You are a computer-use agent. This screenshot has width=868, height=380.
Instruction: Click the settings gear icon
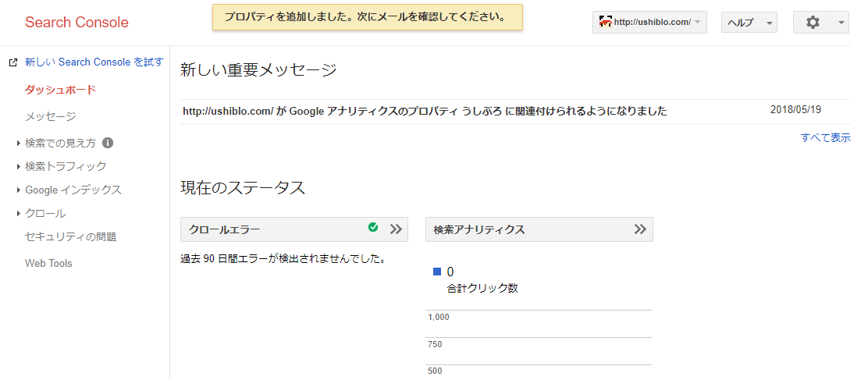tap(813, 23)
